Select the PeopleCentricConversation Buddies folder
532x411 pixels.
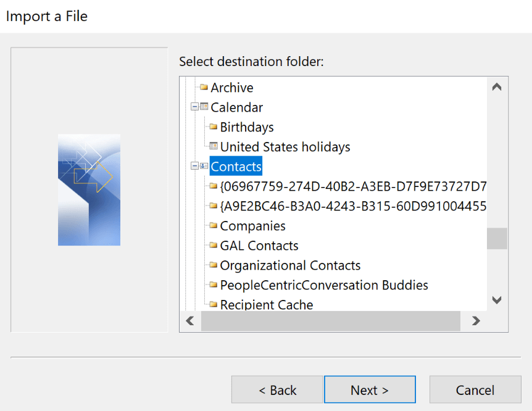[324, 285]
